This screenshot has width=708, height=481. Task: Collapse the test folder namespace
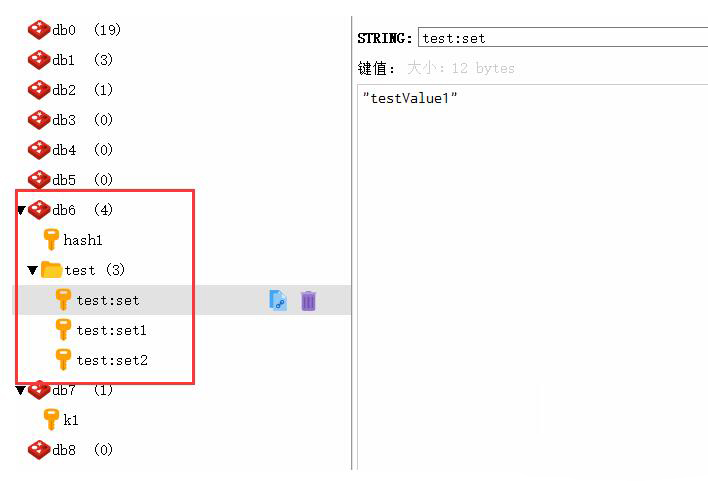(x=33, y=271)
